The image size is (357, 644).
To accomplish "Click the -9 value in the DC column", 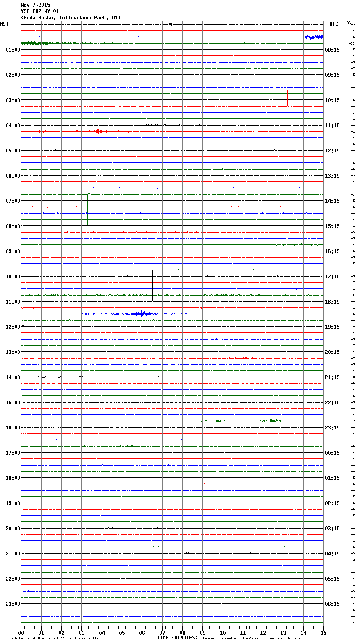I will click(x=353, y=327).
